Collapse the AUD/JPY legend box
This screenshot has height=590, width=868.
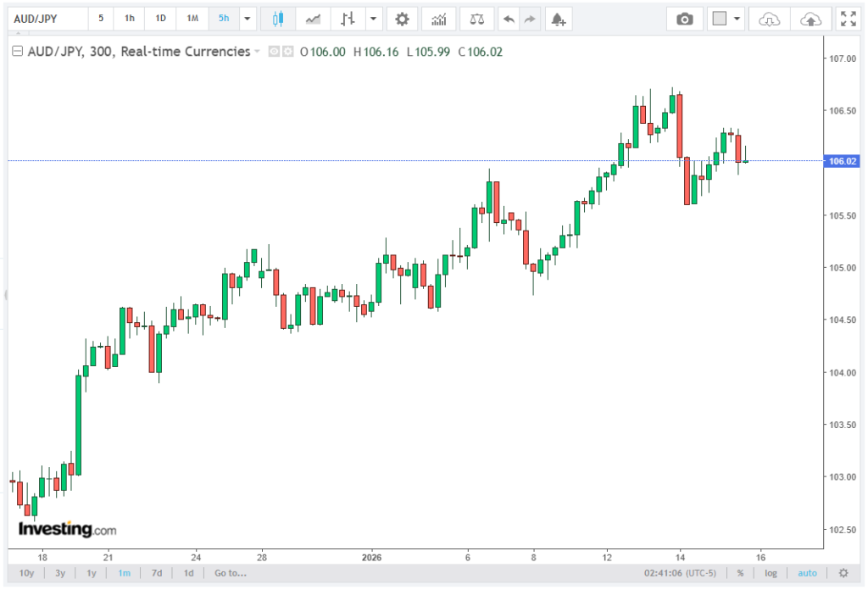(17, 52)
